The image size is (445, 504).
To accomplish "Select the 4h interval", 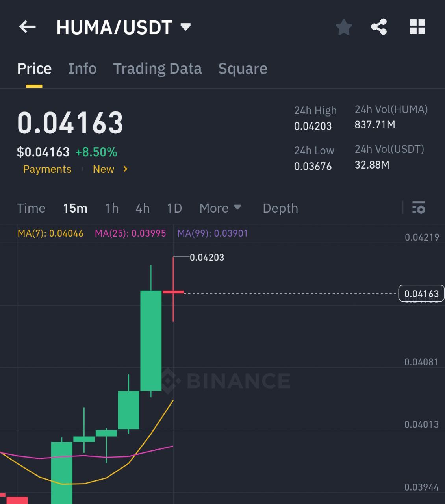I will click(x=143, y=208).
